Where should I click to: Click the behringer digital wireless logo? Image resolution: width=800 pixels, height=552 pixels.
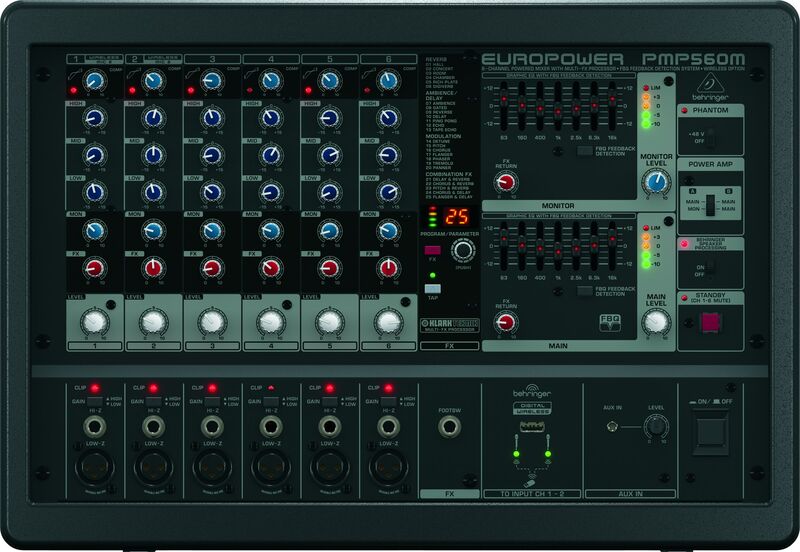[x=532, y=399]
